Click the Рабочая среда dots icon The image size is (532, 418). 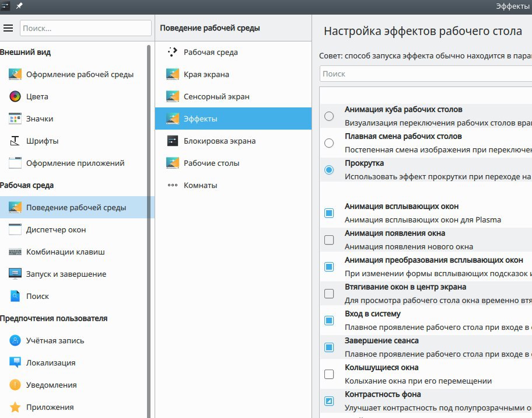point(172,52)
